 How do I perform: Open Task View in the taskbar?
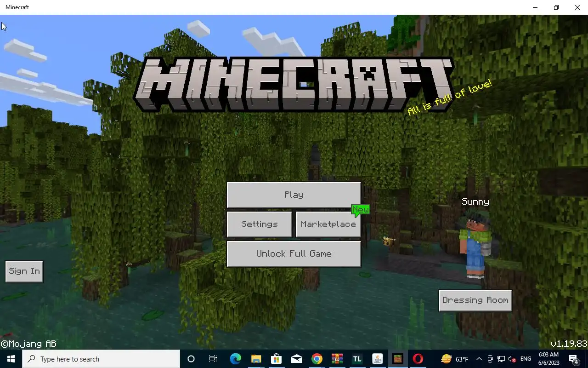[x=213, y=359]
